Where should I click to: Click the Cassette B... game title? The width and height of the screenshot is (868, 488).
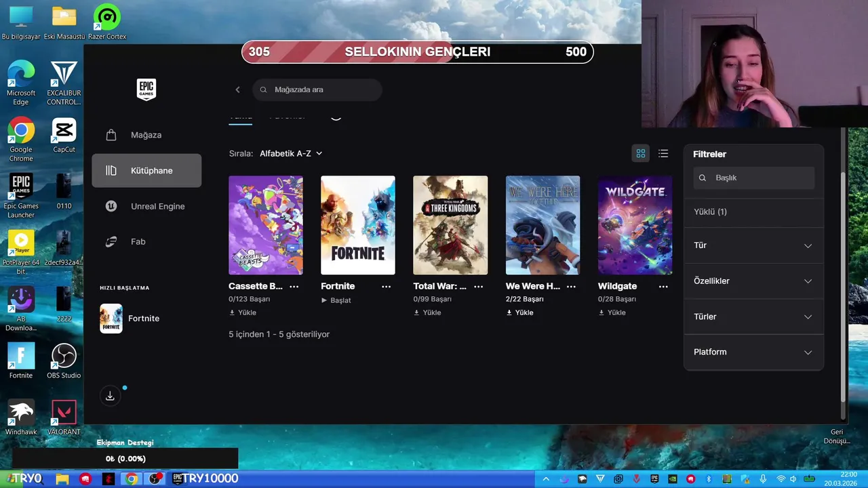click(x=256, y=286)
